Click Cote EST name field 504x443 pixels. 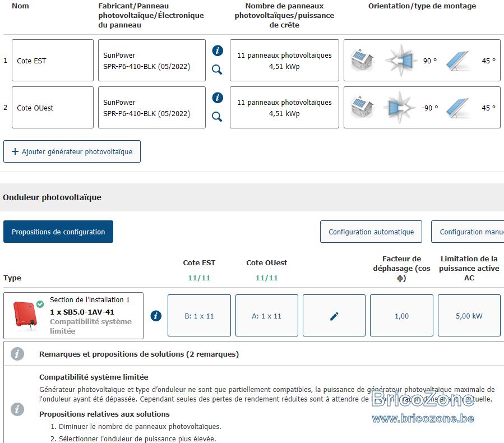53,61
